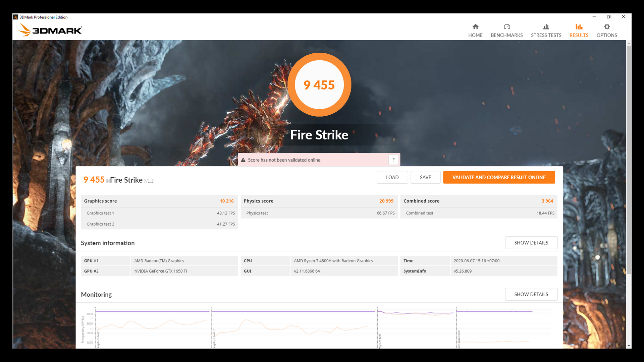Click the question-mark help icon in the warning banner

click(393, 160)
